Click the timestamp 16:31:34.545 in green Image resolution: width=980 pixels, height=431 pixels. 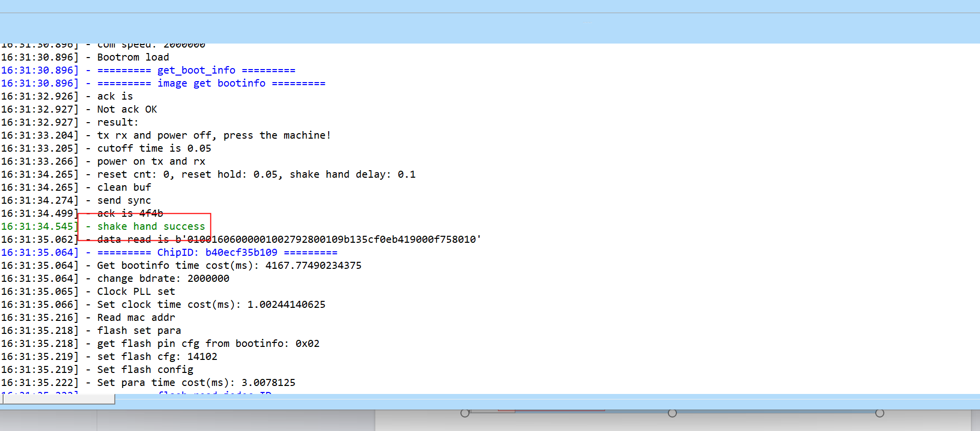40,226
